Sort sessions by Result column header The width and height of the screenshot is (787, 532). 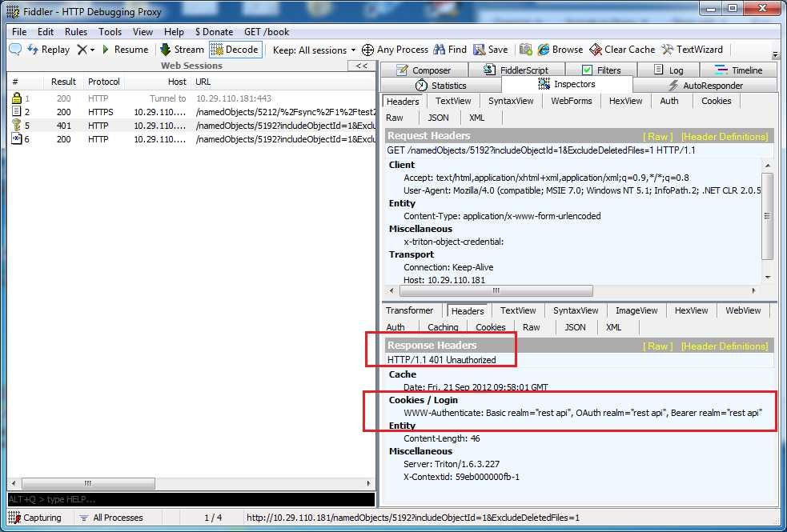tap(63, 82)
